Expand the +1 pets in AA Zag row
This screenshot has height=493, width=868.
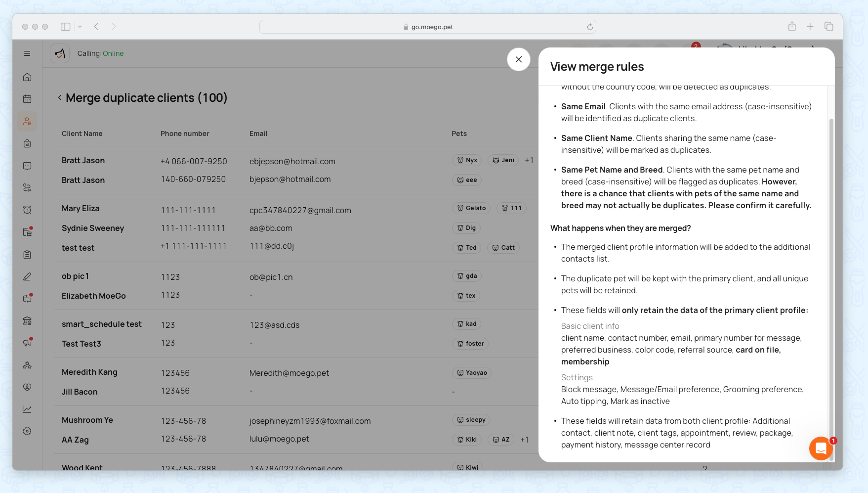click(524, 440)
